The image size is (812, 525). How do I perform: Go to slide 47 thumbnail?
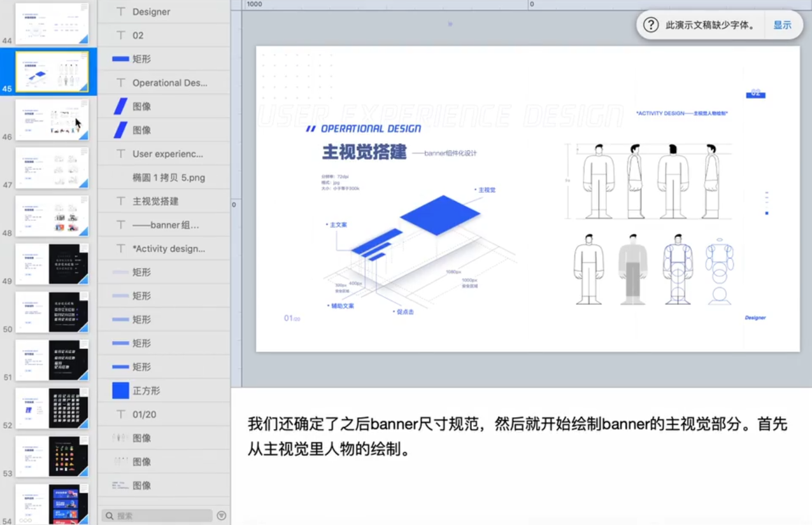52,168
